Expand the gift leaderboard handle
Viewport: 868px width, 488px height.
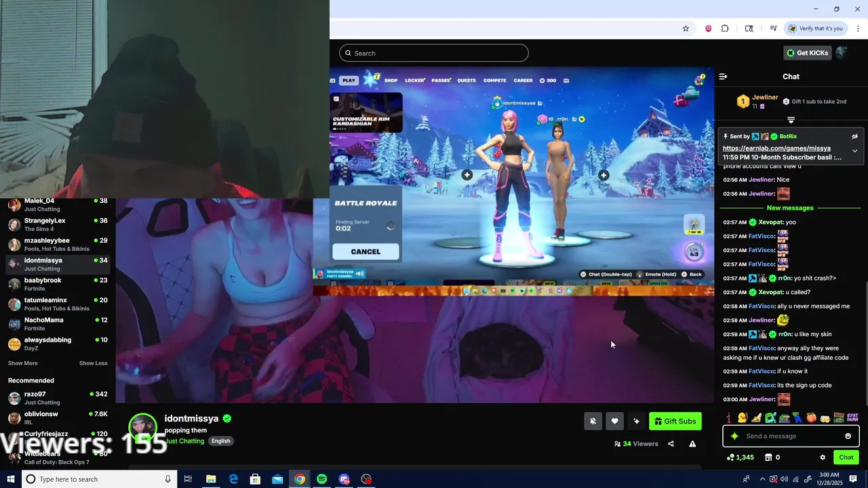791,120
